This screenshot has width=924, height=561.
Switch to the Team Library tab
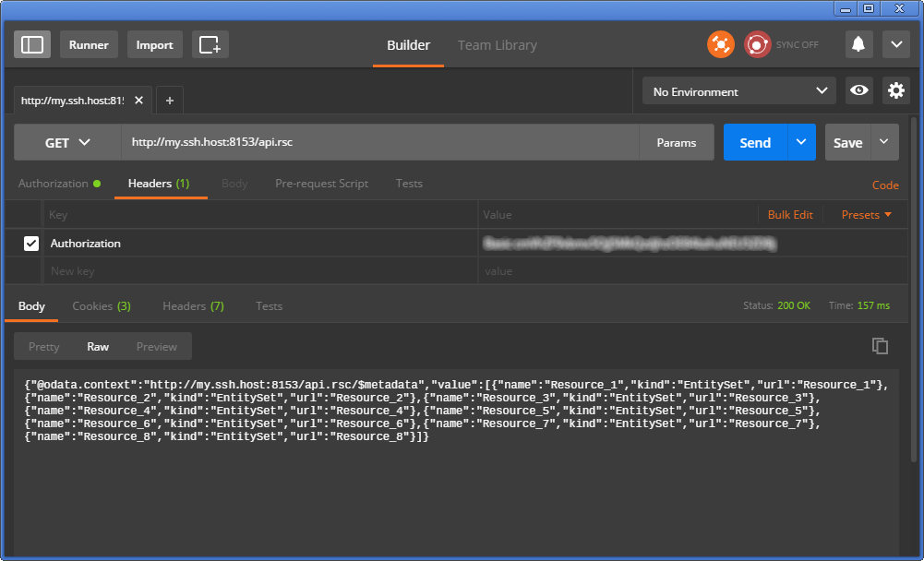click(497, 45)
